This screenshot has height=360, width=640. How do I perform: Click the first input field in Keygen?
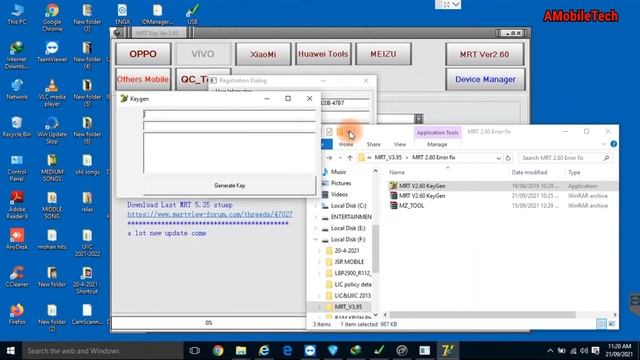click(229, 115)
